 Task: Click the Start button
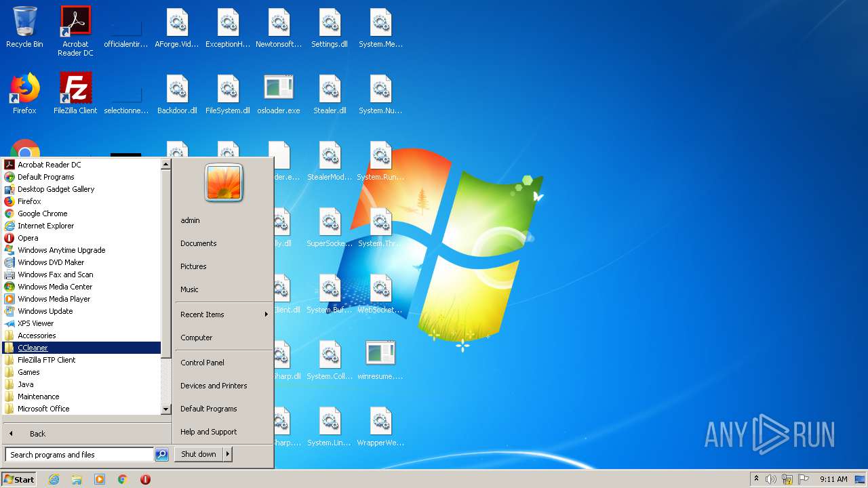[x=19, y=479]
